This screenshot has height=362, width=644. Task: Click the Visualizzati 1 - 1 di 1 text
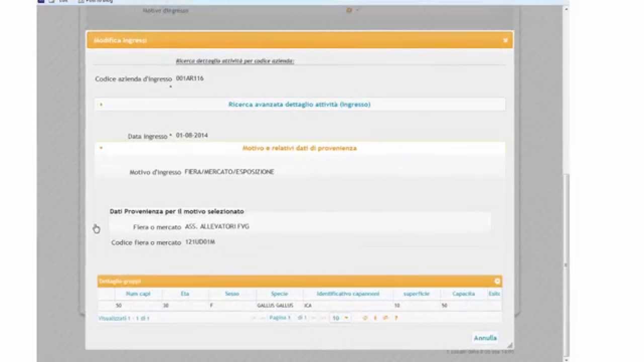coord(124,318)
